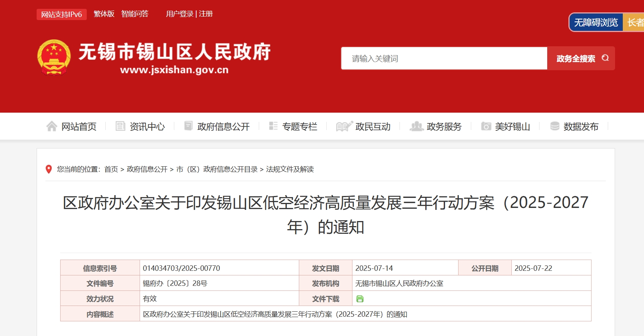Open 智能问答 smart Q&A link

[135, 14]
